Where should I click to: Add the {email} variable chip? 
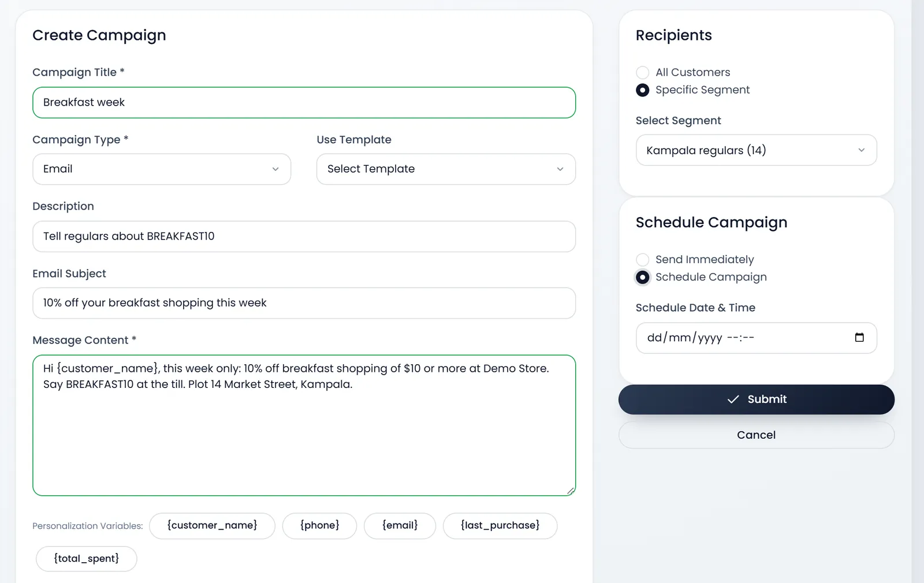pos(400,526)
